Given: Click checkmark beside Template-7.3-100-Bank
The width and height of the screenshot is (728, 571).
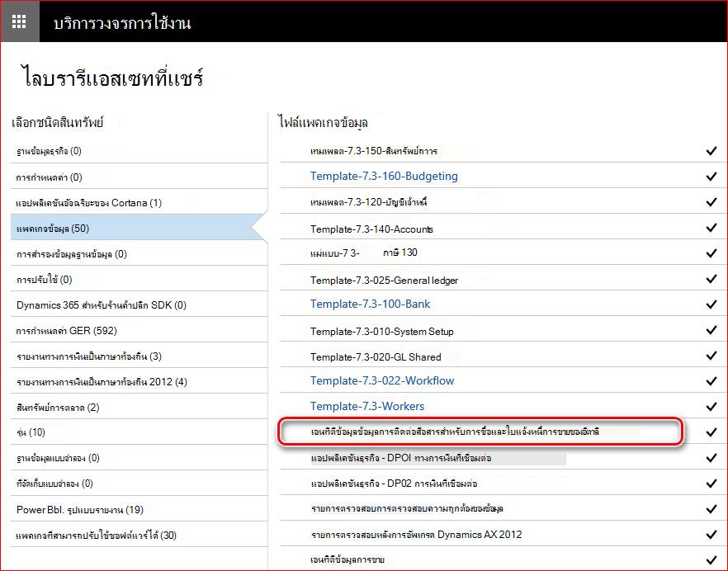Looking at the screenshot, I should (x=711, y=304).
